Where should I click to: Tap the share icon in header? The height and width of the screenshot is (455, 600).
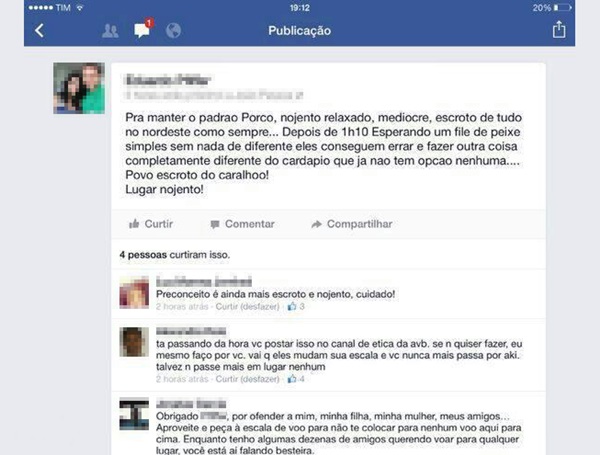tap(559, 29)
